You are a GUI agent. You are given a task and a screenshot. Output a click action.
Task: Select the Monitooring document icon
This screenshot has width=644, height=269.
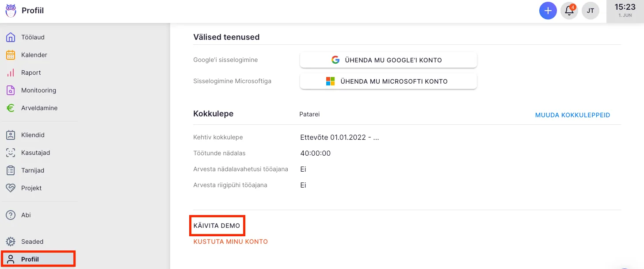[11, 90]
